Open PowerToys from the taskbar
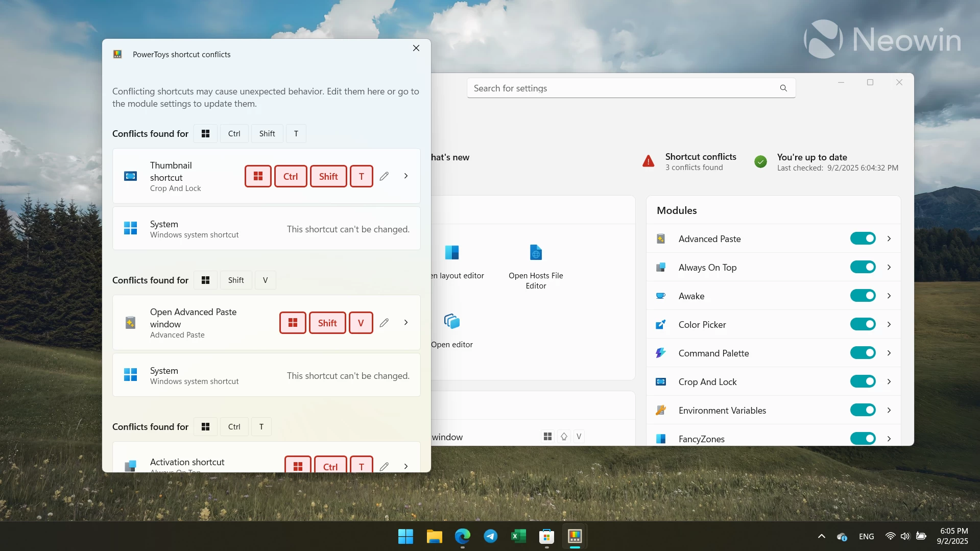This screenshot has width=980, height=551. (575, 537)
